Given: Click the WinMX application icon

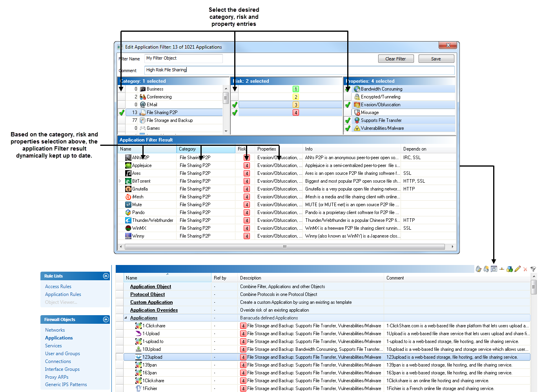Looking at the screenshot, I should (128, 228).
